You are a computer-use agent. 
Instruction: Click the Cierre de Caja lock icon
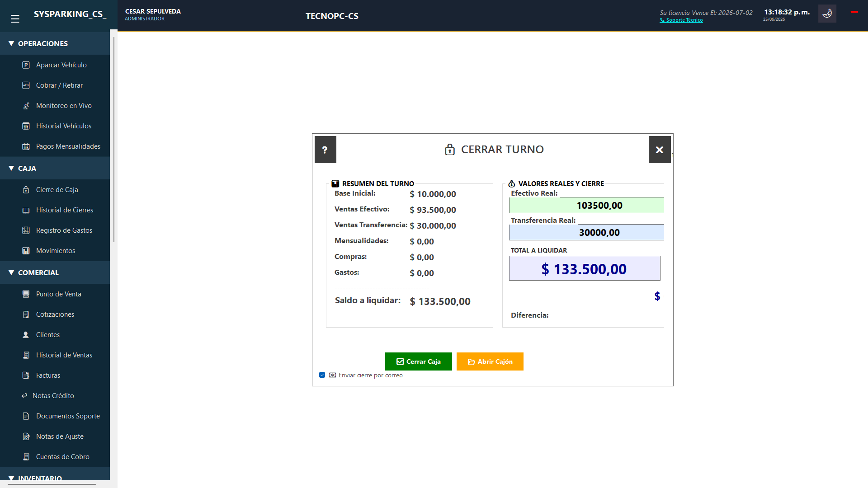click(26, 190)
